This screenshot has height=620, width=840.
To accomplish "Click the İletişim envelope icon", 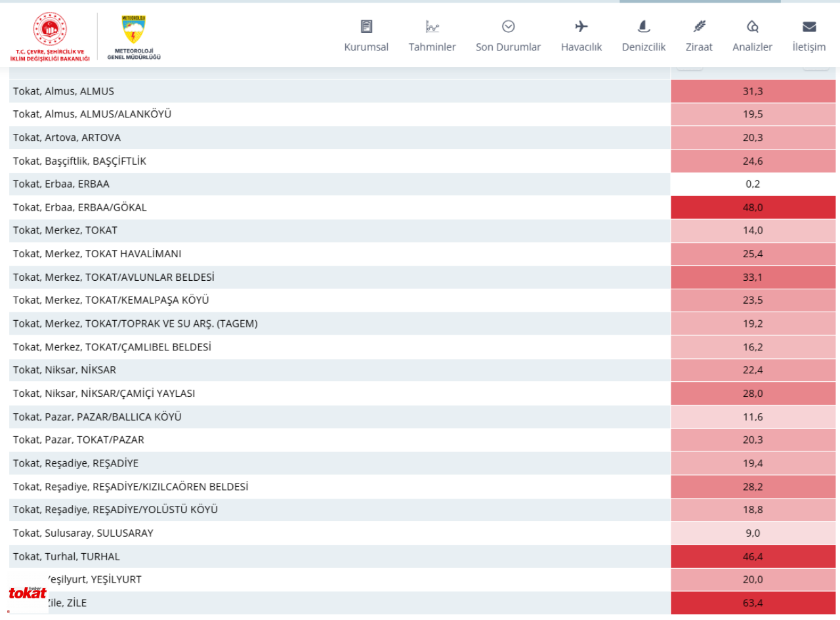I will pos(809,27).
